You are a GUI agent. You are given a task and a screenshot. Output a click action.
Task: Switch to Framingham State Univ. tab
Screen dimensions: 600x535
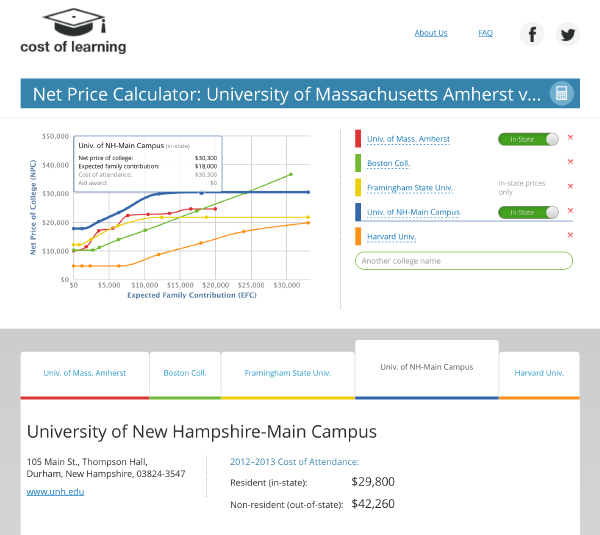287,373
